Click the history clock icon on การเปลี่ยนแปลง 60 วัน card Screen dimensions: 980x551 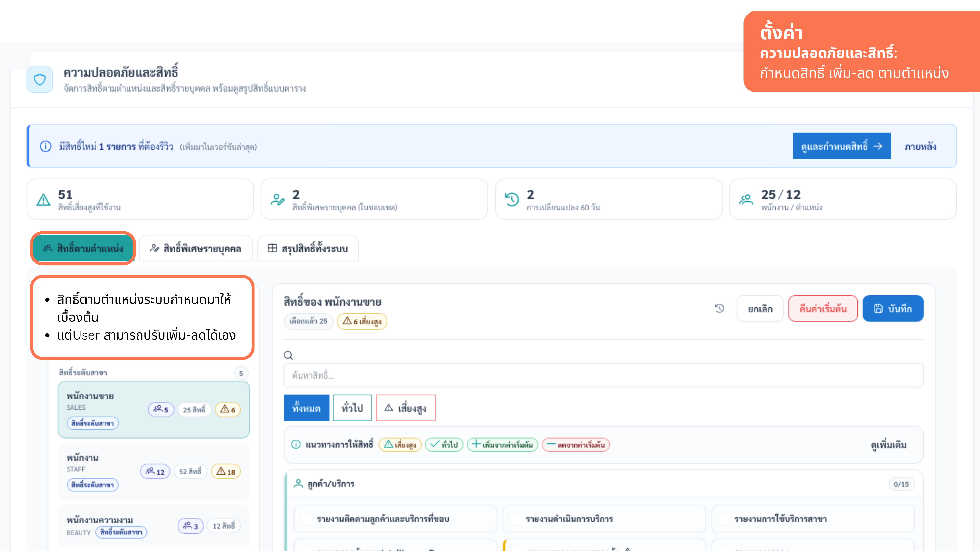tap(512, 199)
